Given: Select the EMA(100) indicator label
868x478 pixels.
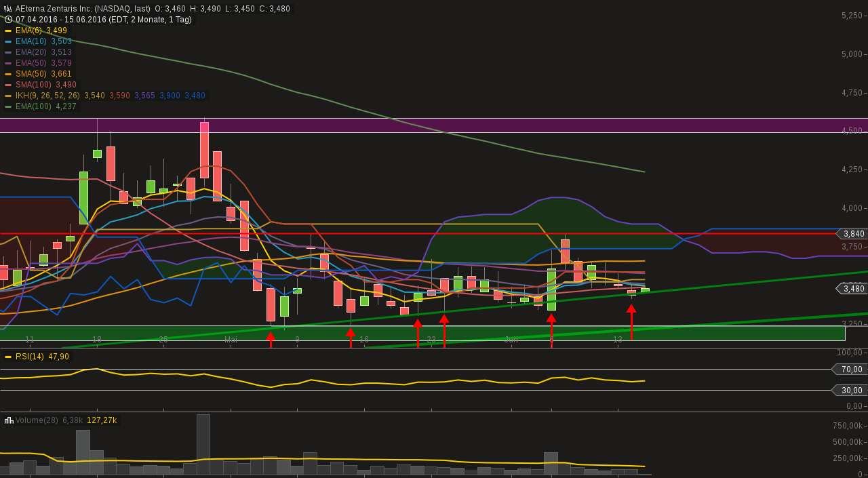Looking at the screenshot, I should tap(32, 106).
